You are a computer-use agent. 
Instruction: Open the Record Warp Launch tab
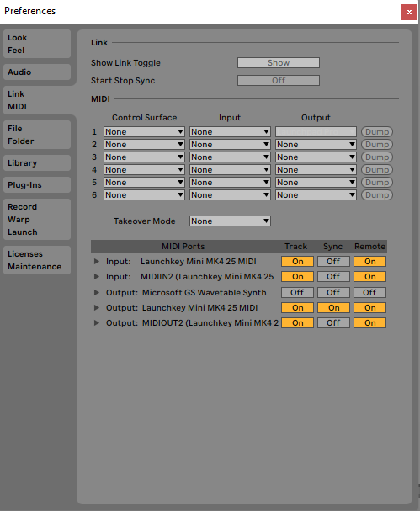click(37, 220)
